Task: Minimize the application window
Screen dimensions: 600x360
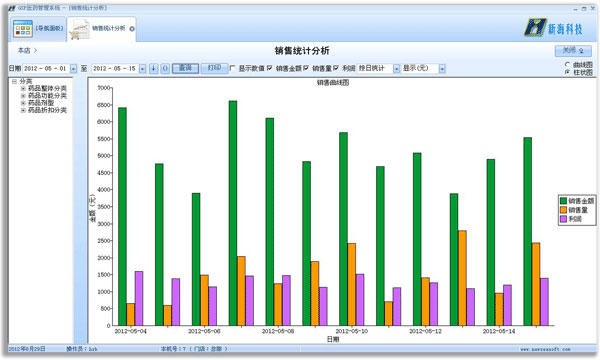Action: (575, 8)
